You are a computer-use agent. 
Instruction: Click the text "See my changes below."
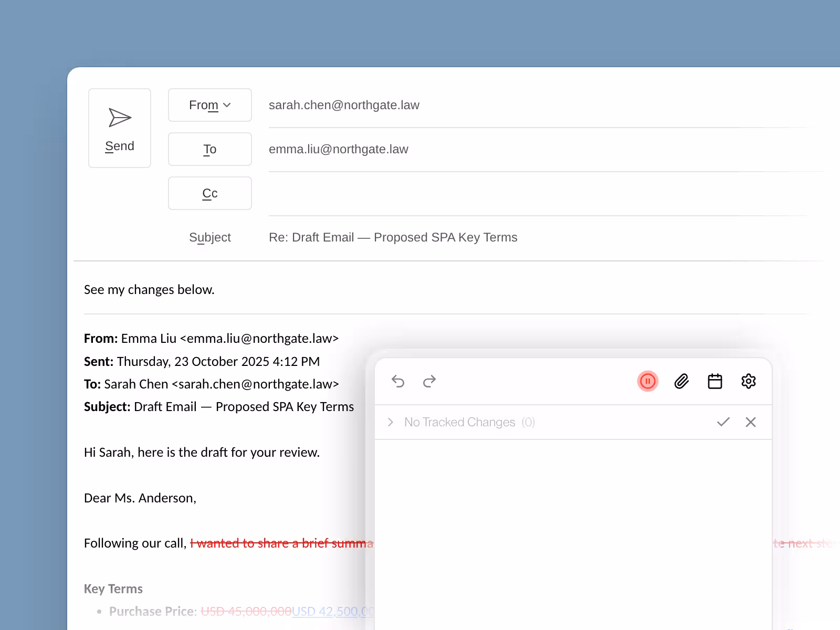(x=149, y=290)
